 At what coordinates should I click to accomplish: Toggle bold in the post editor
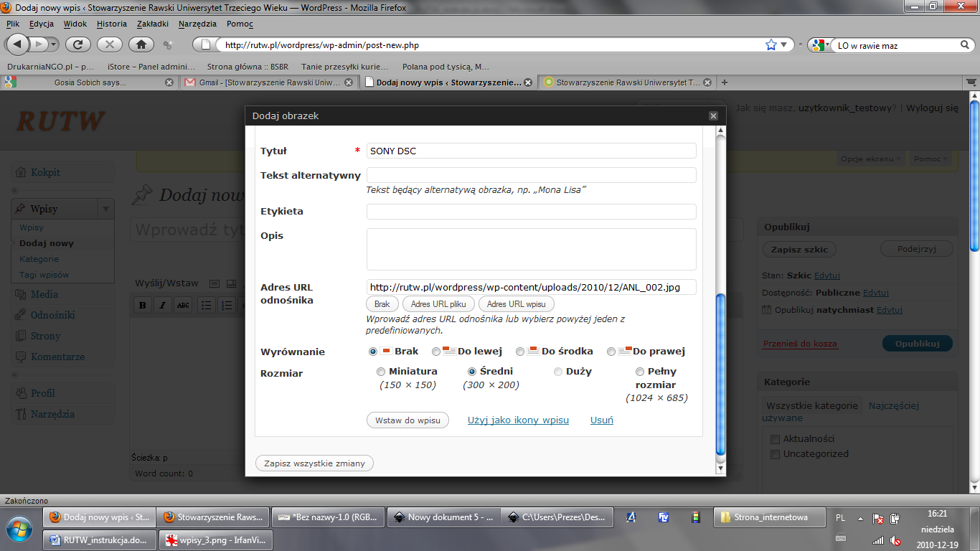(x=143, y=306)
